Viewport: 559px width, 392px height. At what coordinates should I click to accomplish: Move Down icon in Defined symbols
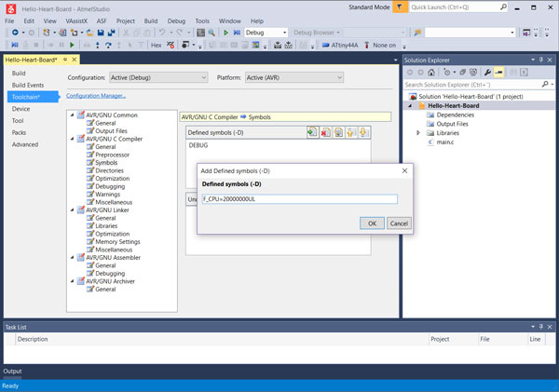pos(363,132)
